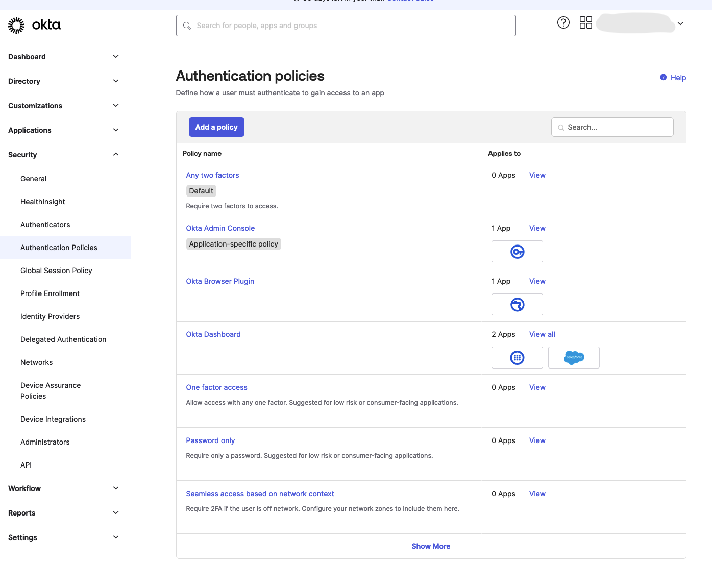This screenshot has width=712, height=588.
Task: Open Networks page
Action: click(x=37, y=362)
